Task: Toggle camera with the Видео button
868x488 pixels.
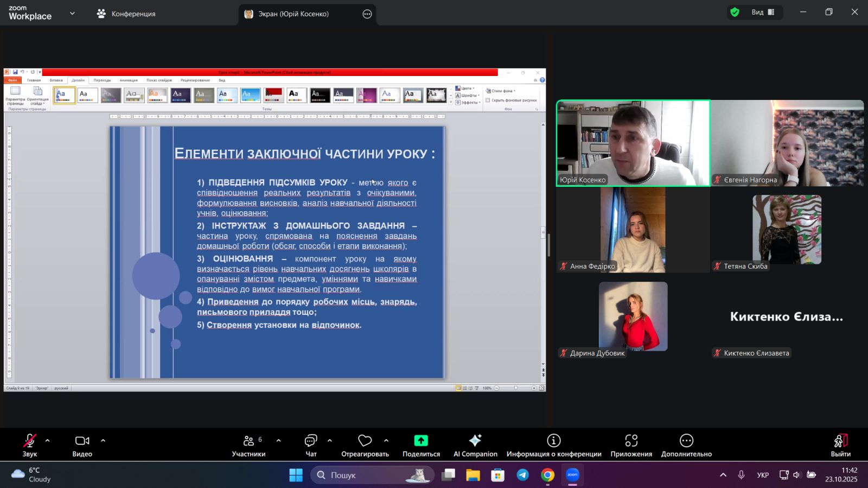Action: pos(82,445)
